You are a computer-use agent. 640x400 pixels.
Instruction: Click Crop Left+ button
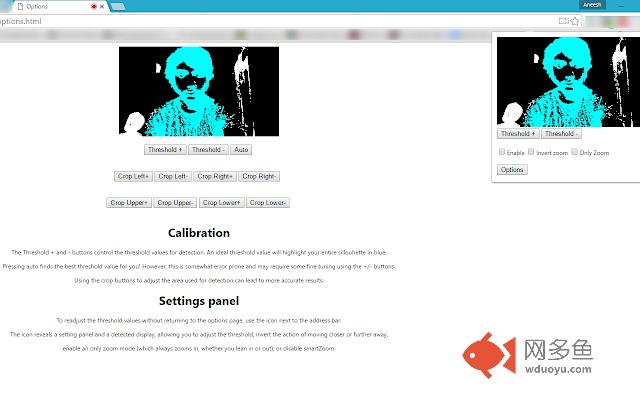point(133,176)
